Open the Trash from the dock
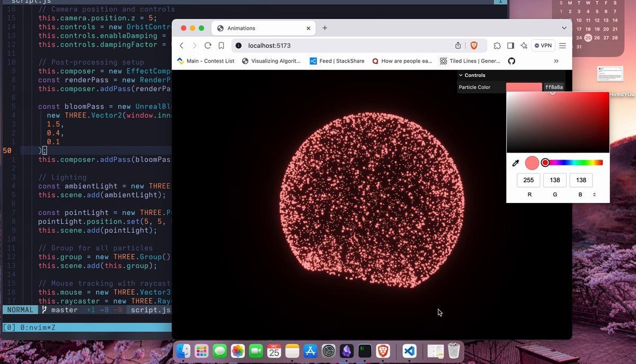Image resolution: width=636 pixels, height=364 pixels. point(454,351)
